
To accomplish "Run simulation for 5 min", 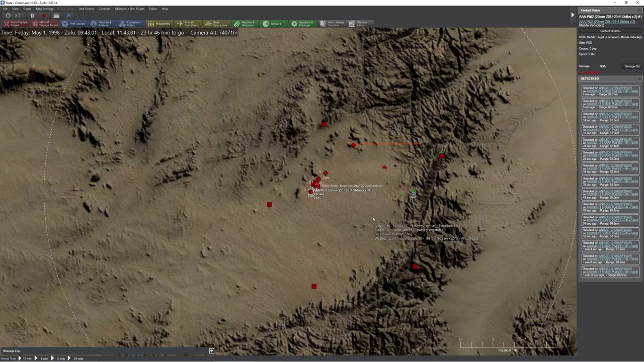I will coord(59,358).
